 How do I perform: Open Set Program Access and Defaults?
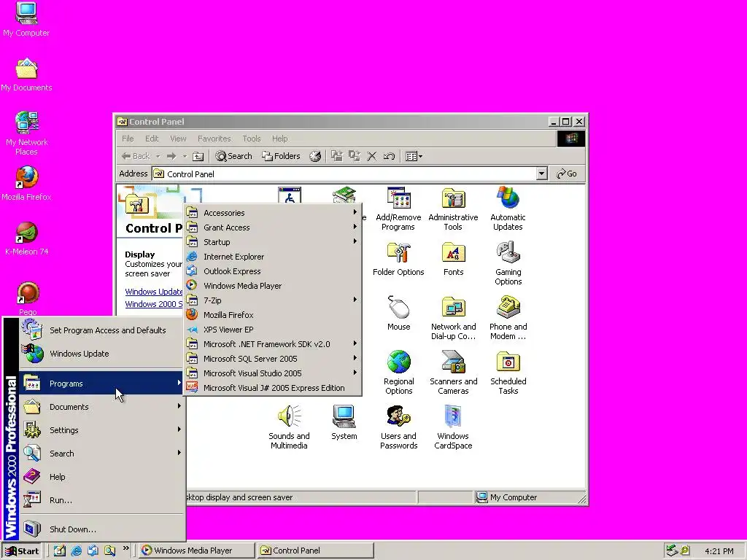[102, 330]
